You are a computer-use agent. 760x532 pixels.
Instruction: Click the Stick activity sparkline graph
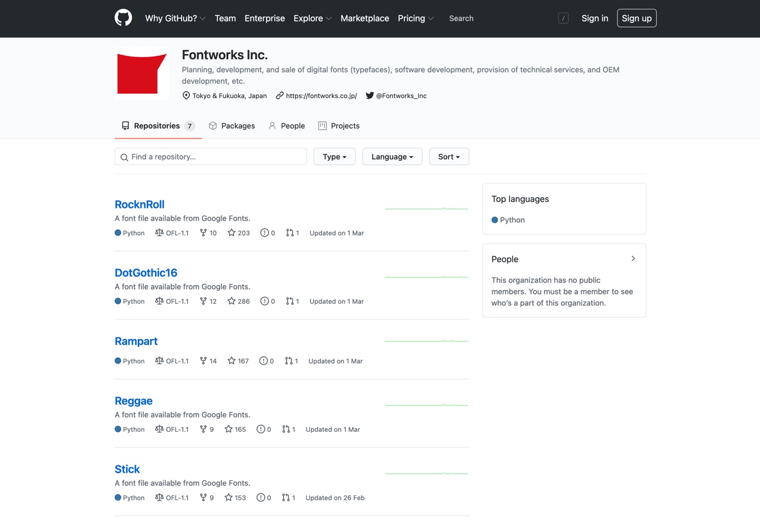click(x=426, y=473)
